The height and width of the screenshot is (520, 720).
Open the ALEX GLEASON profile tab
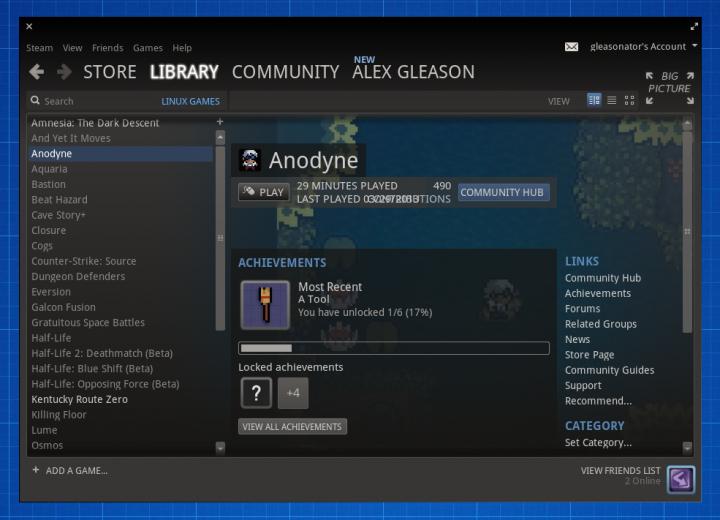click(413, 72)
